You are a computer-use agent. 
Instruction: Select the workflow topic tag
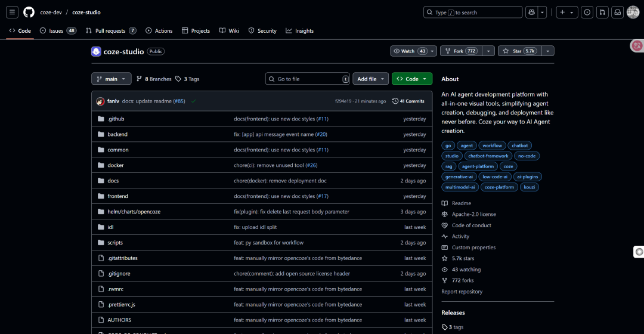pos(492,146)
